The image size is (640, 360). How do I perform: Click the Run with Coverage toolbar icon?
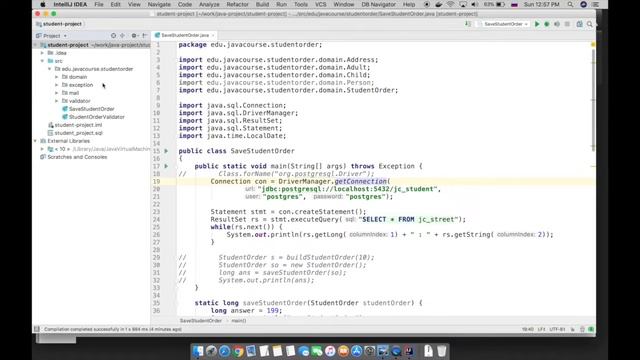tap(557, 24)
